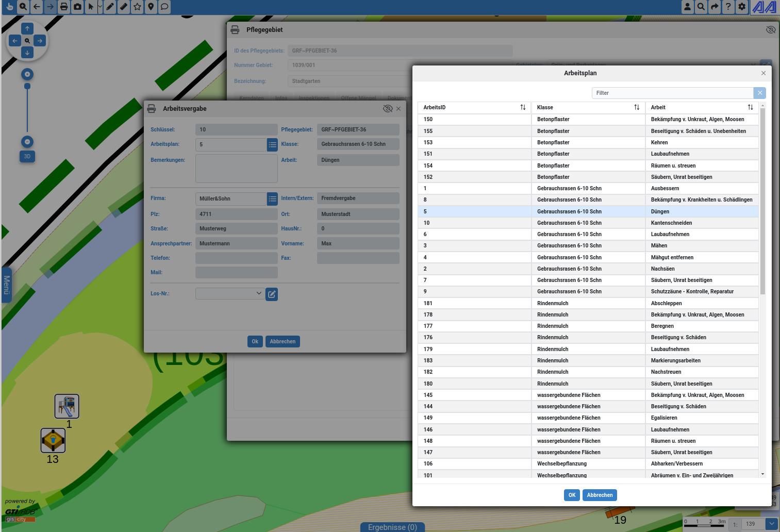This screenshot has width=780, height=532.
Task: Toggle visibility eye of Pflegegebiet panel
Action: (x=771, y=30)
